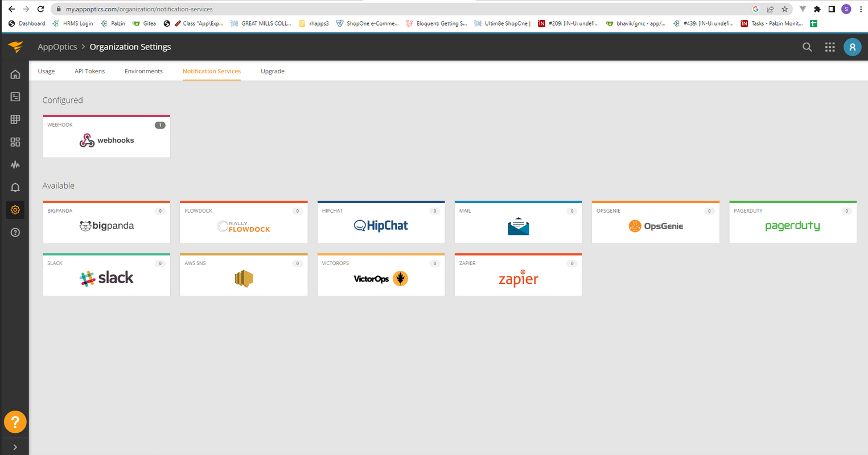Open the user profile avatar icon
The image size is (868, 455).
coord(852,47)
